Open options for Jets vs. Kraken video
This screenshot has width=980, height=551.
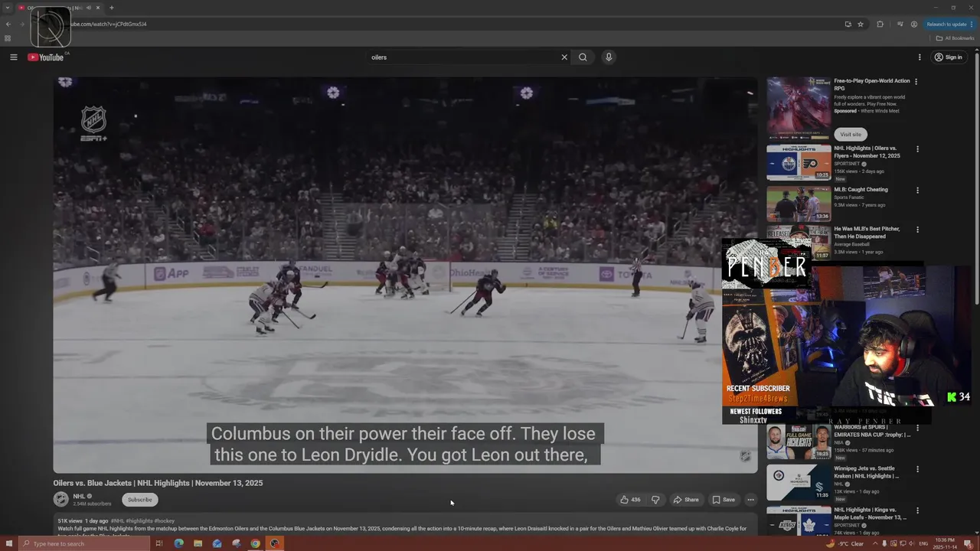pos(917,469)
